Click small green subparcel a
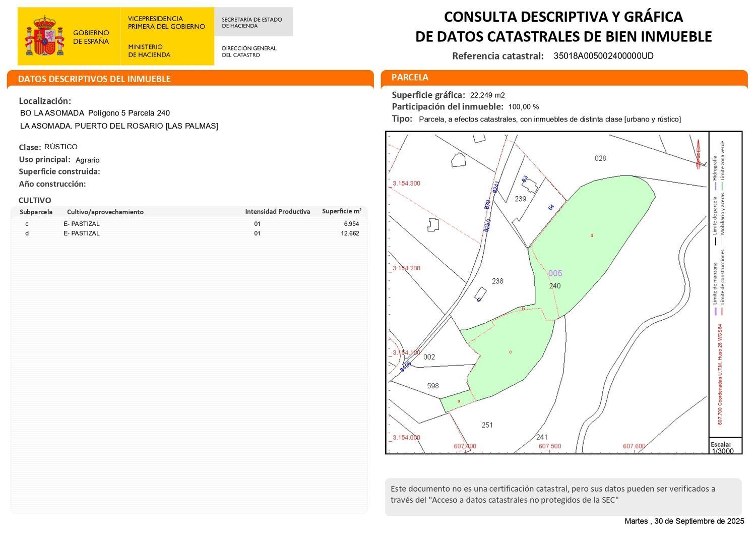The width and height of the screenshot is (756, 534). [458, 401]
